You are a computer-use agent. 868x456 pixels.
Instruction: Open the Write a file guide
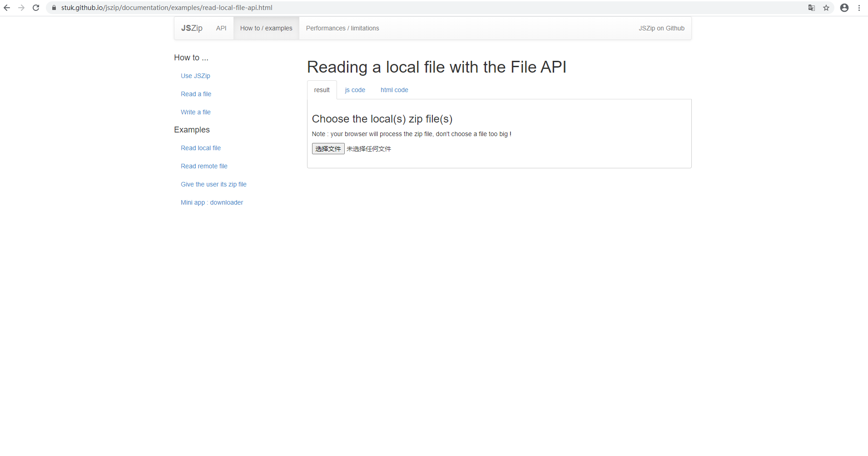[195, 112]
